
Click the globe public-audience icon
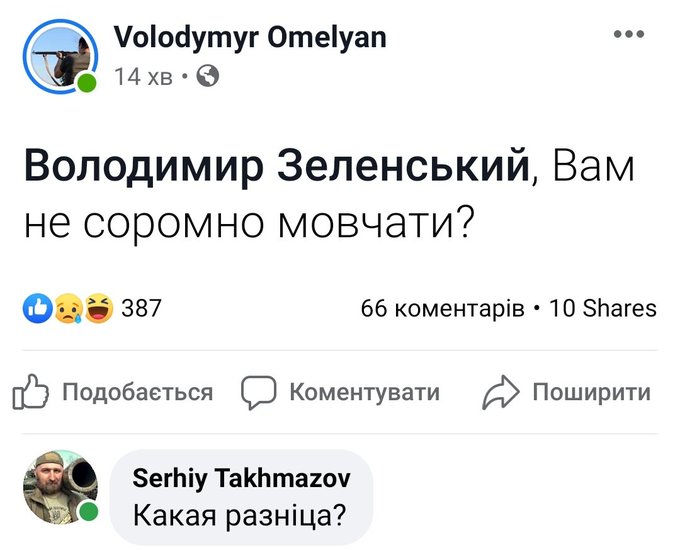coord(207,76)
